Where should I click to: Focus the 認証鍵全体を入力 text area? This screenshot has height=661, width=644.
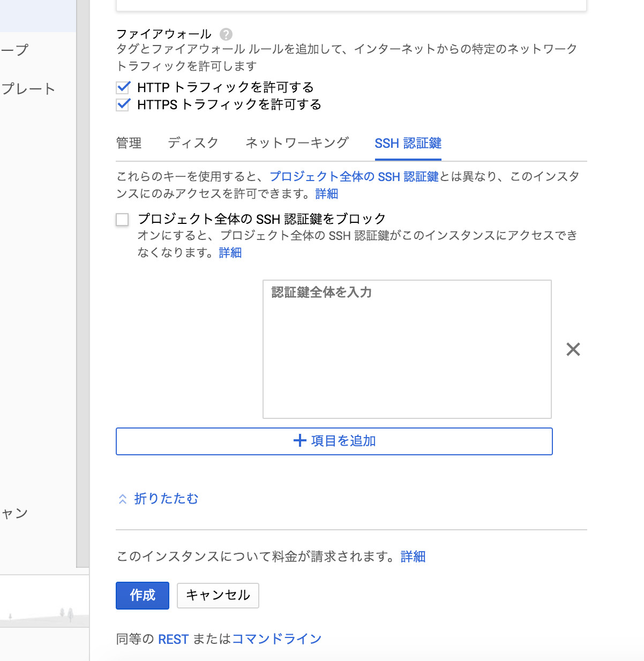407,349
